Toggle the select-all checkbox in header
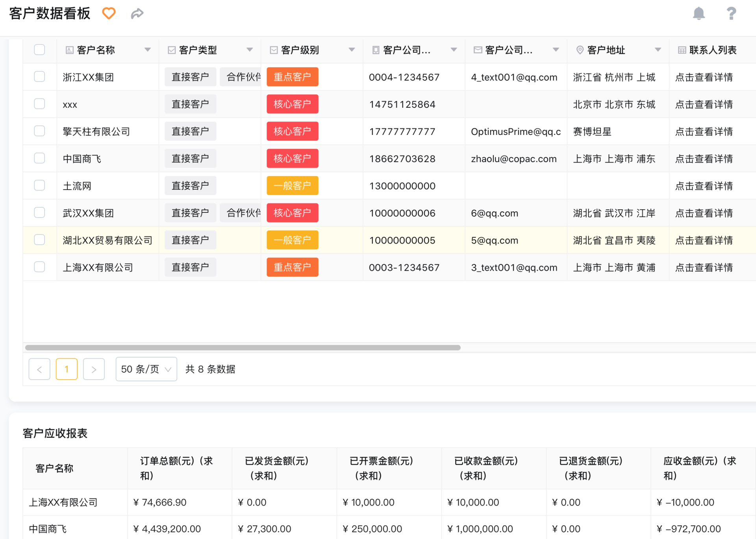The height and width of the screenshot is (539, 756). [39, 50]
